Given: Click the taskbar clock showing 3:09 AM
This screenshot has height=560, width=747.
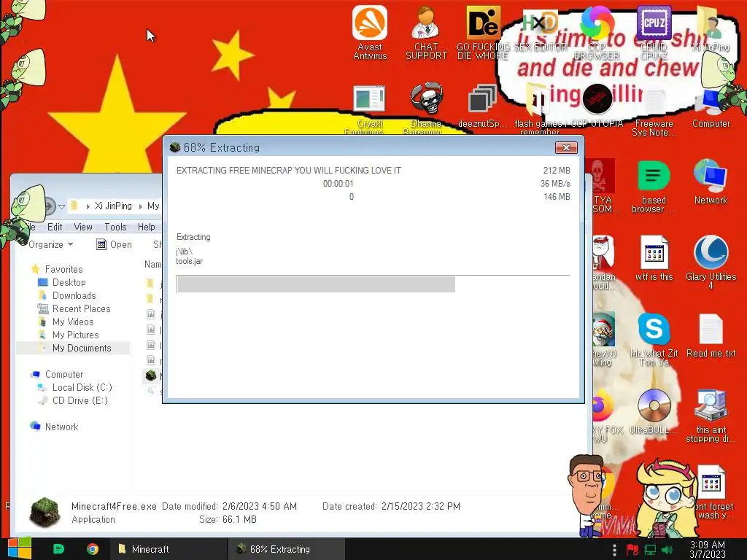Looking at the screenshot, I should click(x=708, y=550).
